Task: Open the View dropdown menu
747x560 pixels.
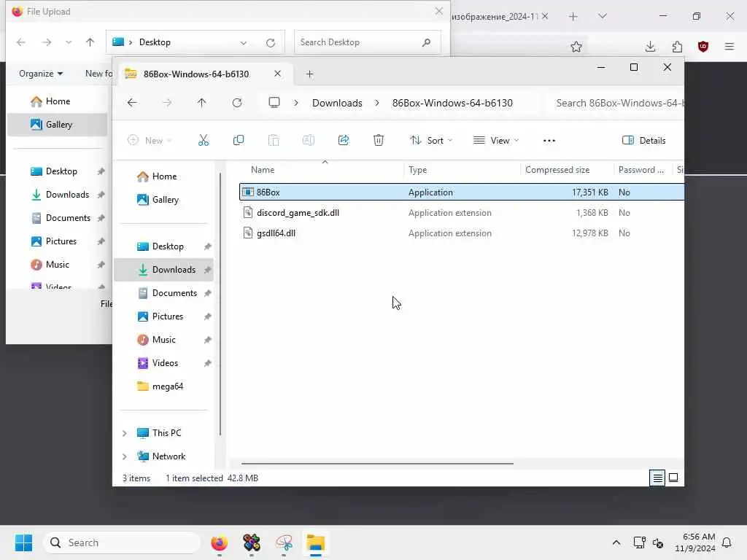Action: point(496,140)
